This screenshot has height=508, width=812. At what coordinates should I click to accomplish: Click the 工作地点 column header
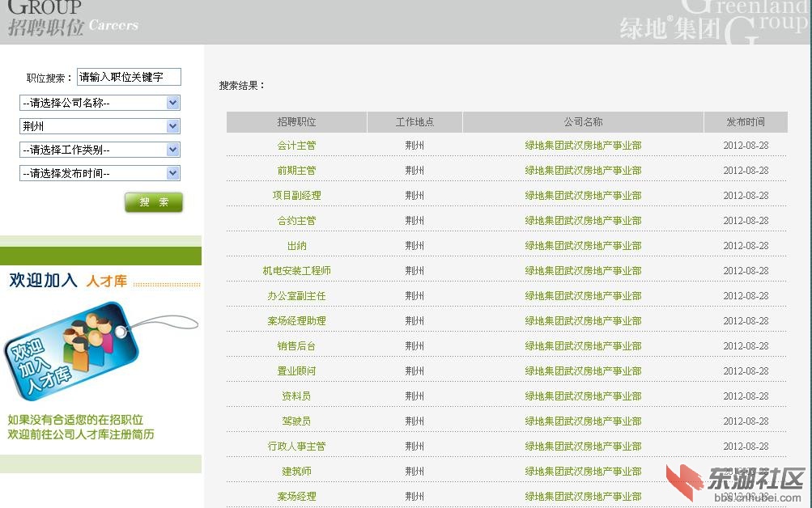[x=415, y=122]
